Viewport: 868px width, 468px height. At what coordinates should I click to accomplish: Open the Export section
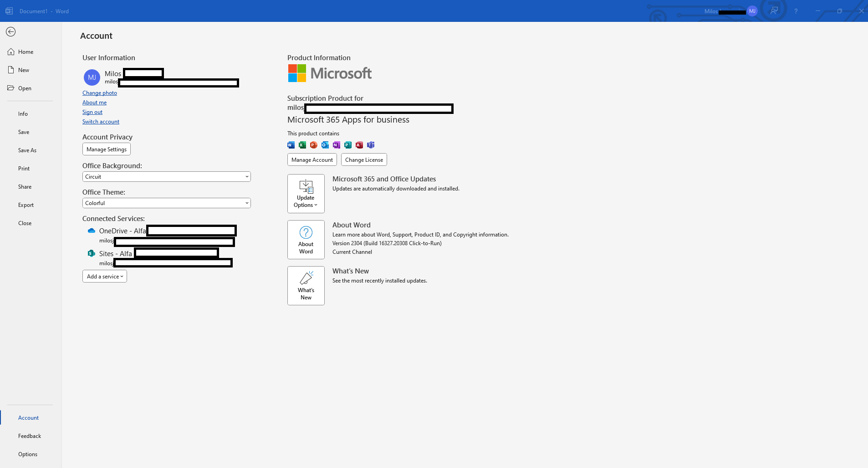click(x=26, y=205)
